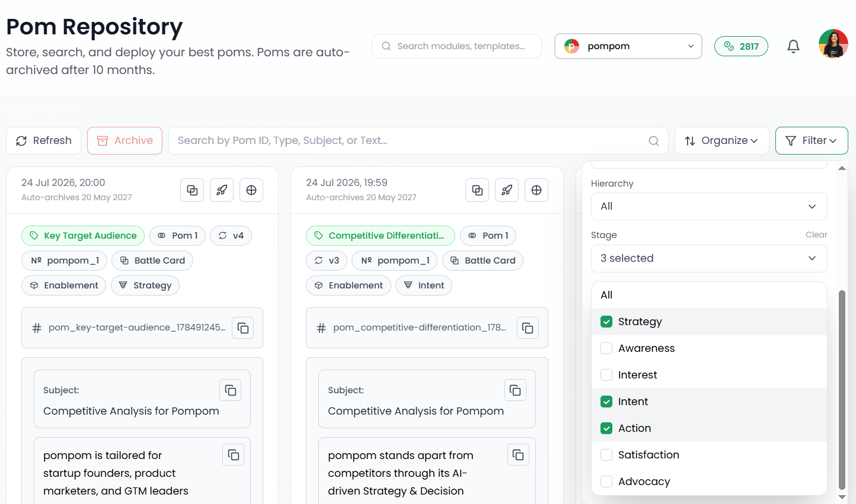Click the Pom 1 chip on the 19:59 card

coord(488,236)
